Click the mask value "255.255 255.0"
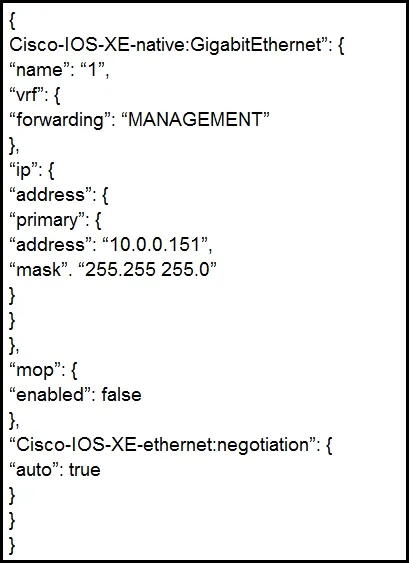The image size is (409, 563). (x=150, y=270)
